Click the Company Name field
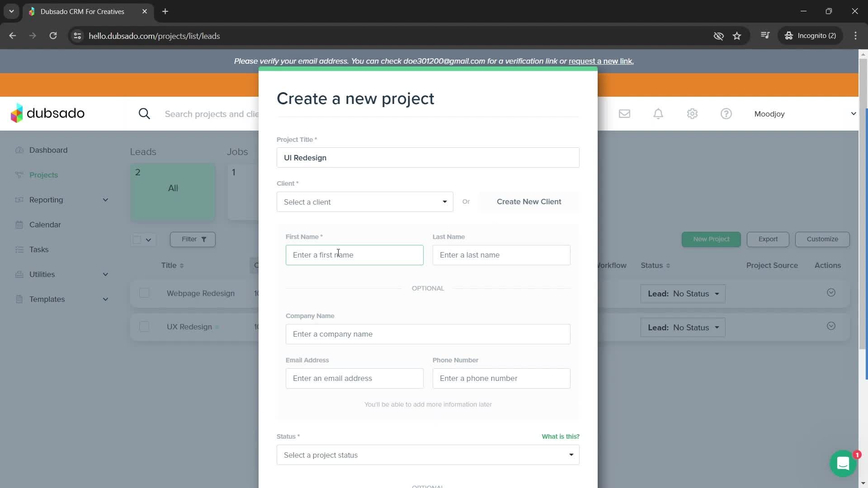 tap(428, 334)
